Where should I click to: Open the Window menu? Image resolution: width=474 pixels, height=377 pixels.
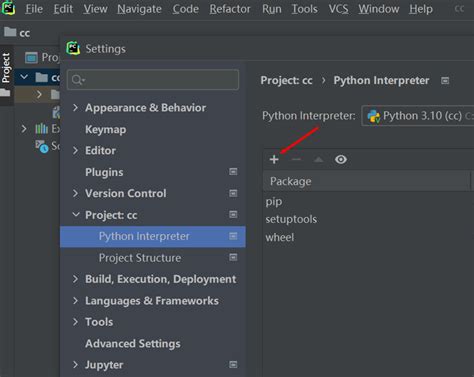pos(379,9)
